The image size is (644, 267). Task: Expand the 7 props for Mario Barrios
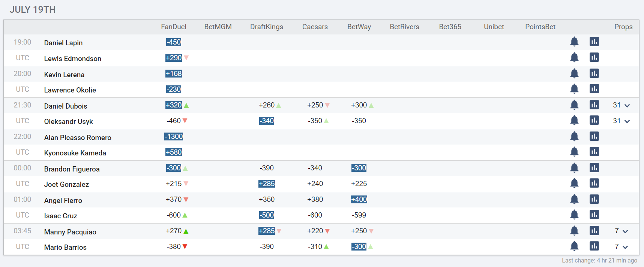(x=621, y=247)
